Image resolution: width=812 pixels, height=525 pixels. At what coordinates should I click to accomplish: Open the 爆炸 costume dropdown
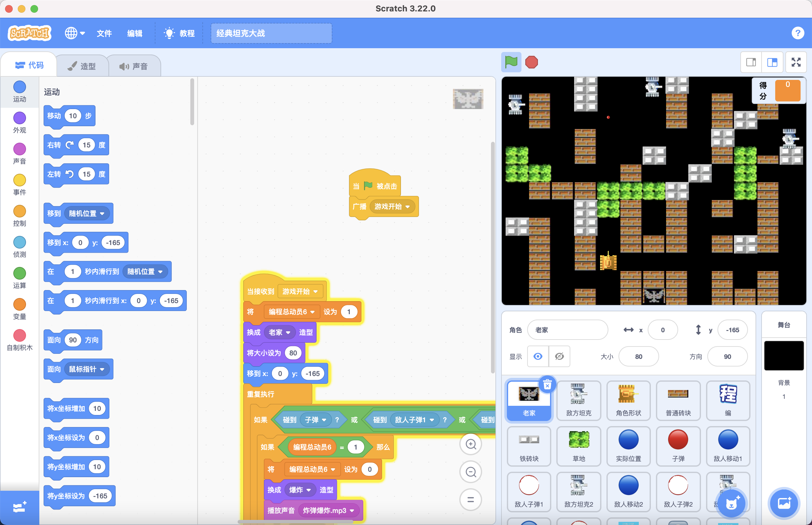point(300,490)
